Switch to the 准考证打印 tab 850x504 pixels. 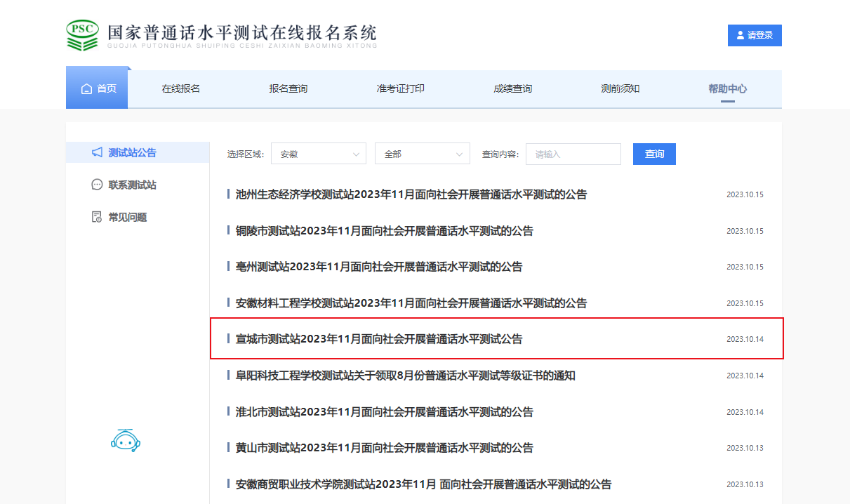400,88
